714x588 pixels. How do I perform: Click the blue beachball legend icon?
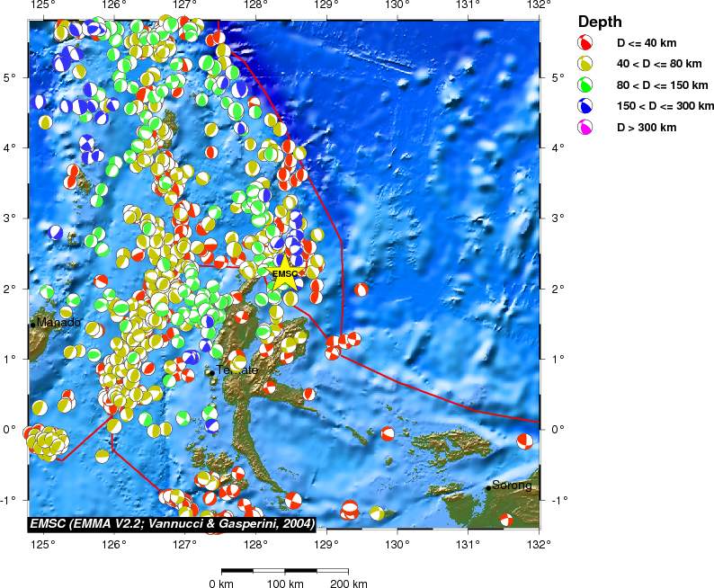coord(585,105)
